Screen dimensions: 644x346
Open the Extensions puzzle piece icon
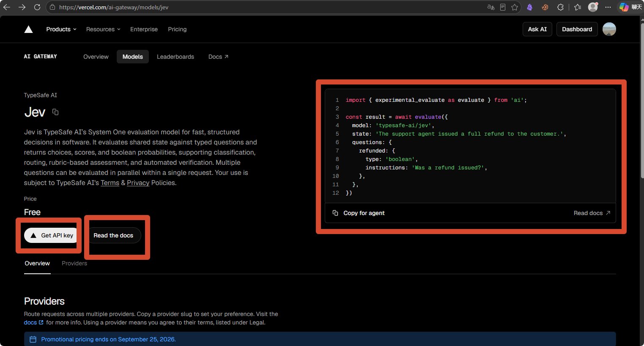coord(560,7)
